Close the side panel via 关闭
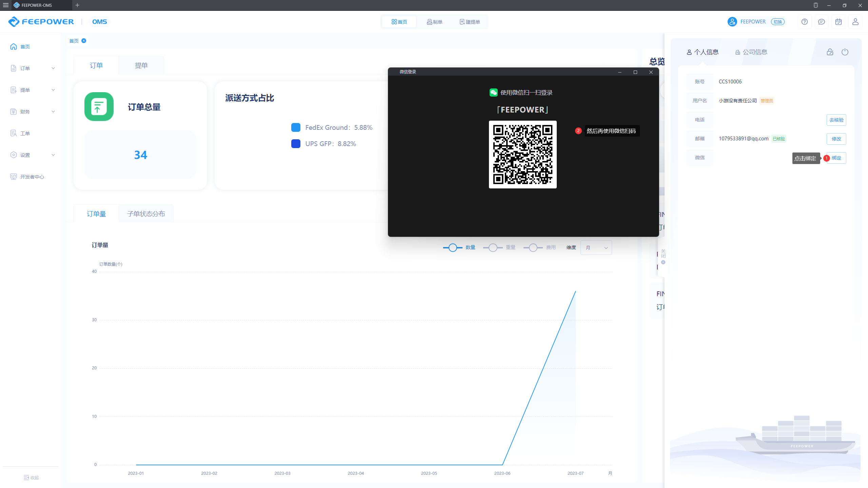This screenshot has width=868, height=488. click(x=663, y=256)
